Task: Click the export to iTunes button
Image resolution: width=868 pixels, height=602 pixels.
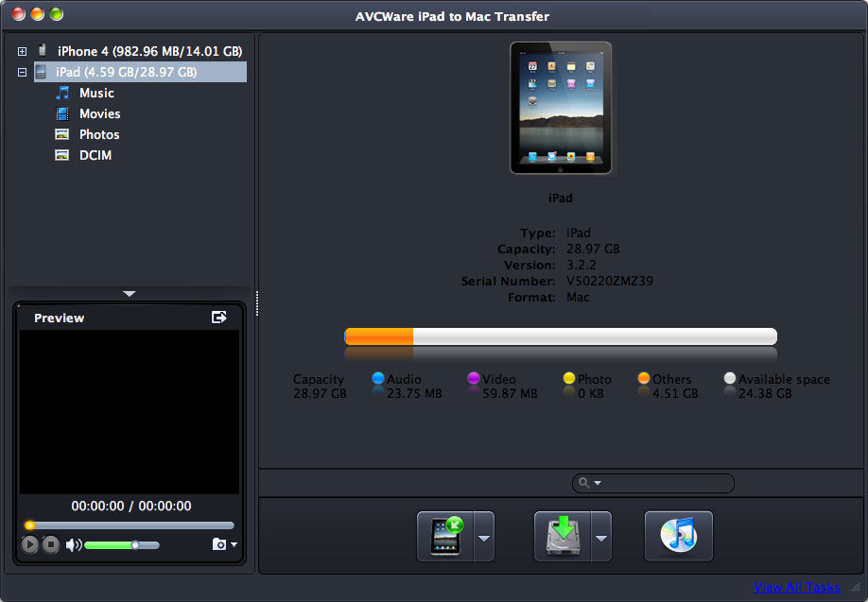Action: tap(679, 536)
